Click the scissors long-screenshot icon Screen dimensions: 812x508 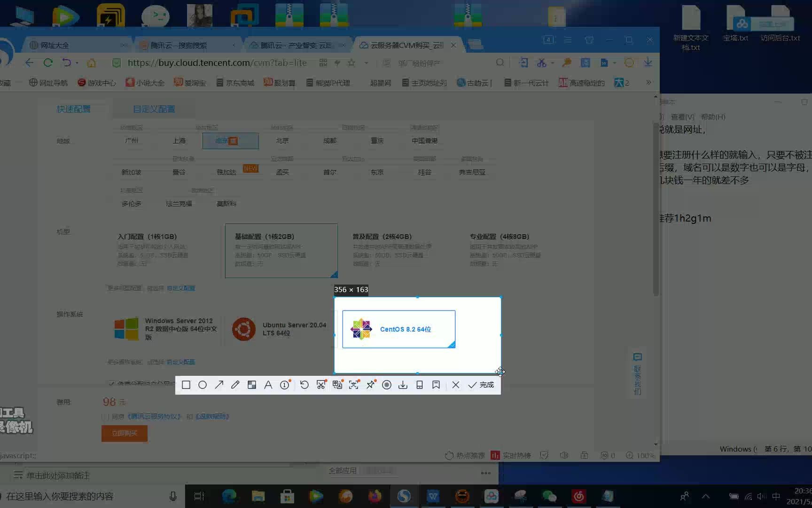coord(321,385)
